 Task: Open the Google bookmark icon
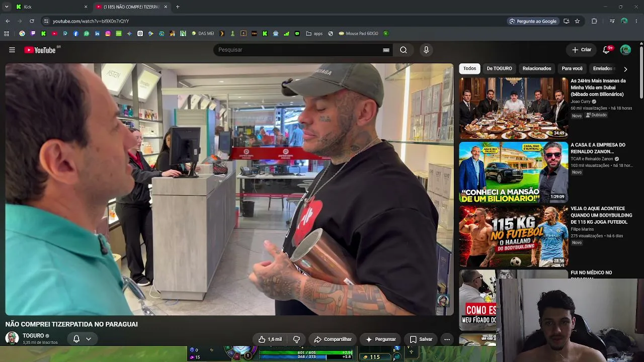pyautogui.click(x=22, y=34)
